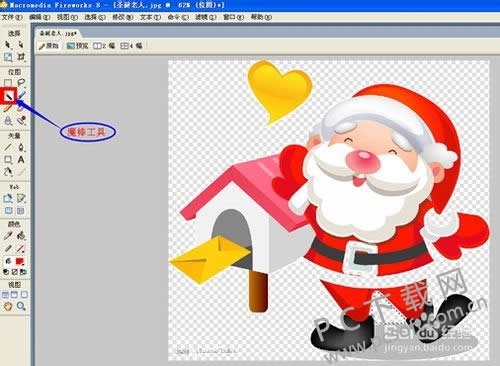This screenshot has width=500, height=366.
Task: Select the Subselection tool
Action: [x=21, y=45]
